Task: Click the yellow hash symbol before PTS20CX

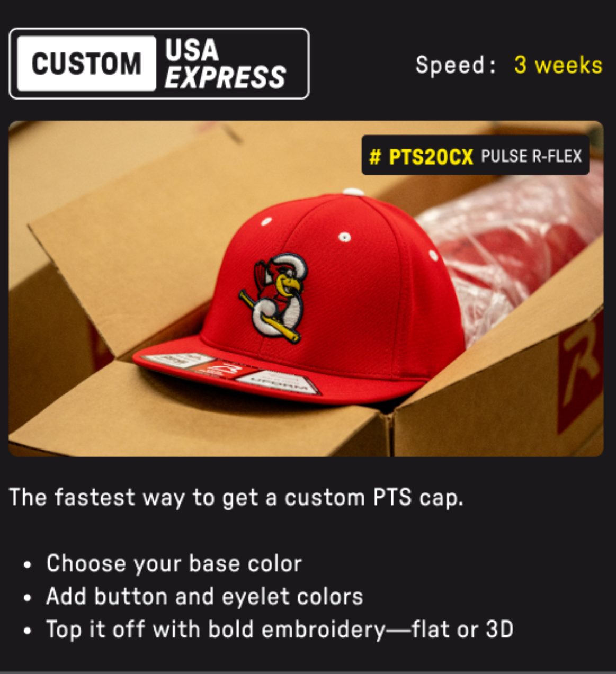Action: [375, 156]
